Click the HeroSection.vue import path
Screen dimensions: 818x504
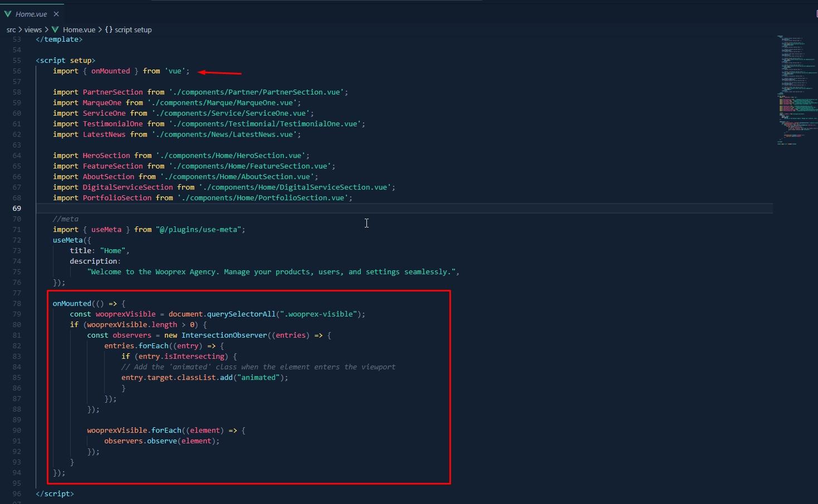click(x=232, y=156)
